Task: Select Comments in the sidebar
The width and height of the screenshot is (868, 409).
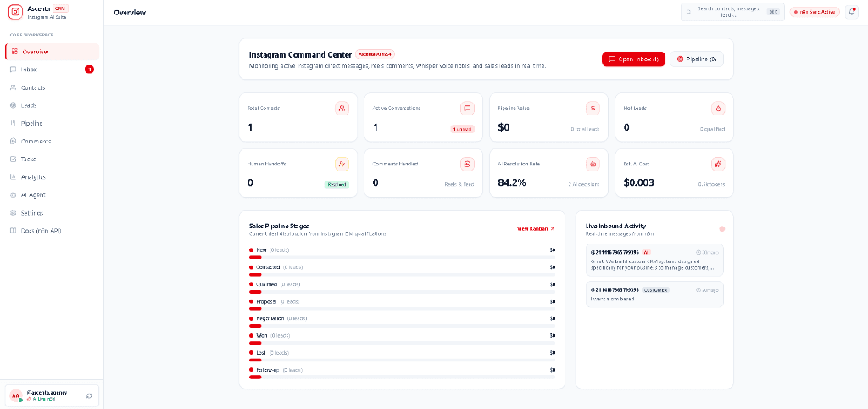Action: (52, 142)
